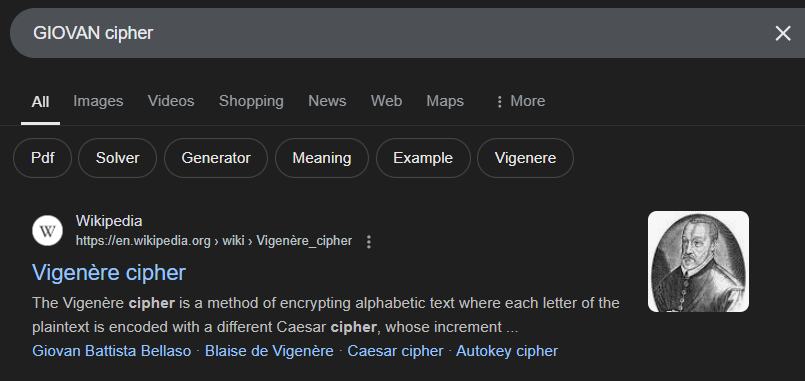
Task: Clear the search box with X icon
Action: pos(782,33)
